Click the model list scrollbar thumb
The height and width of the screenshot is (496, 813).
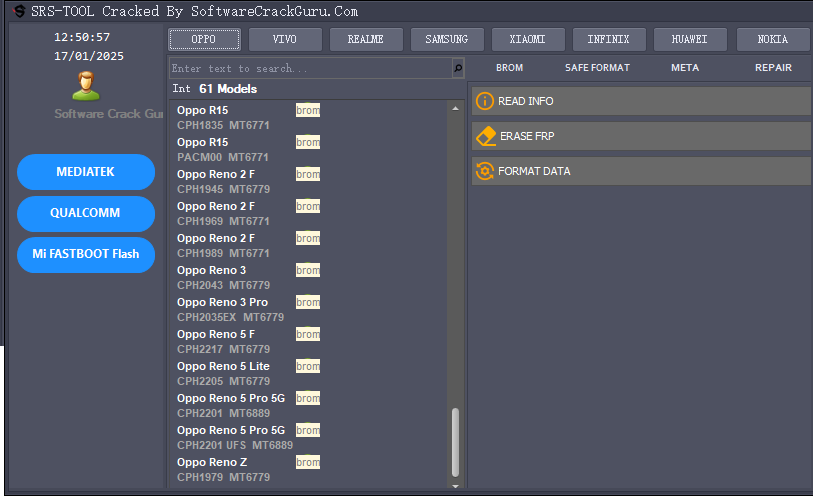[455, 442]
